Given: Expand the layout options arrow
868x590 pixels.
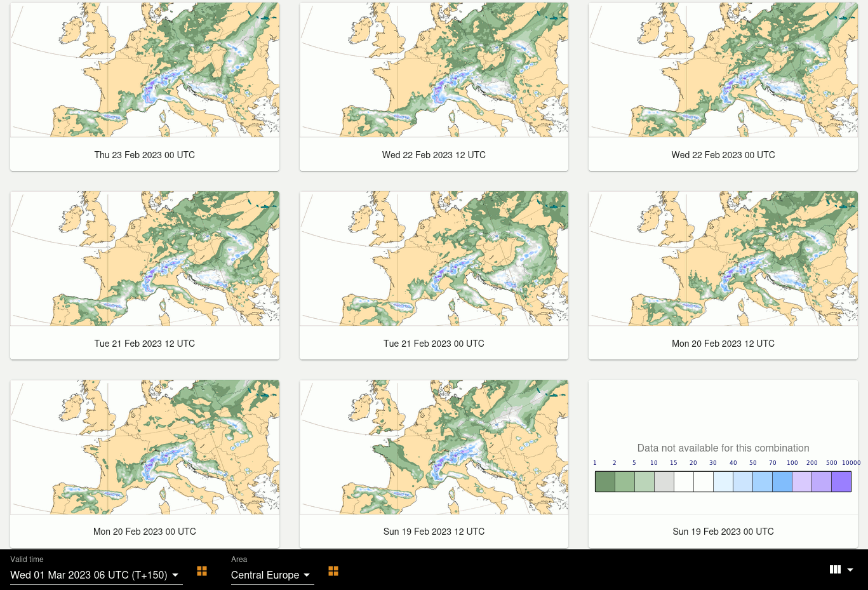Looking at the screenshot, I should point(850,570).
